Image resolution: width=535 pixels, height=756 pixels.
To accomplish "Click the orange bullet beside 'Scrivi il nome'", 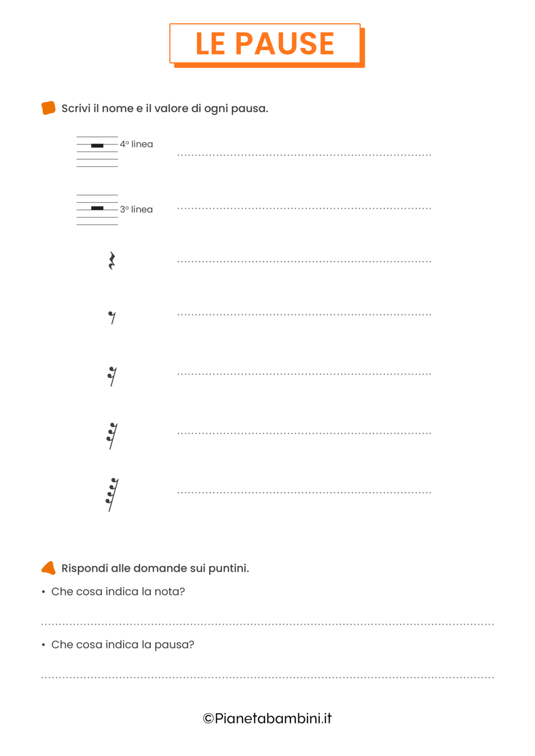I will [x=48, y=108].
